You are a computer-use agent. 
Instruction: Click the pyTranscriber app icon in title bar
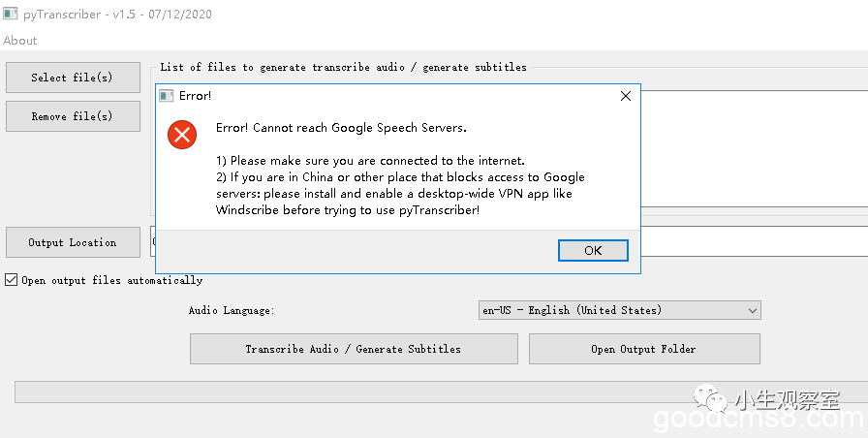click(10, 14)
